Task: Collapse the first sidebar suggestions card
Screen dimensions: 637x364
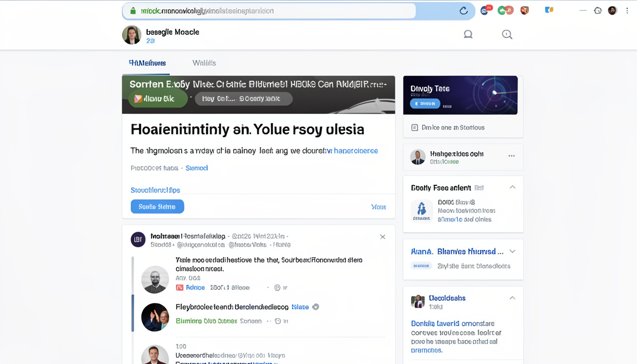Action: (512, 187)
